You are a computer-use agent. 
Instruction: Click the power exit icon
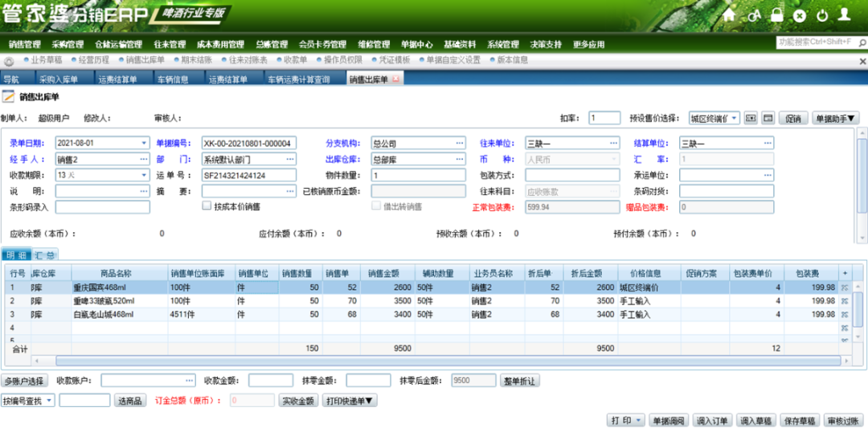(x=822, y=15)
